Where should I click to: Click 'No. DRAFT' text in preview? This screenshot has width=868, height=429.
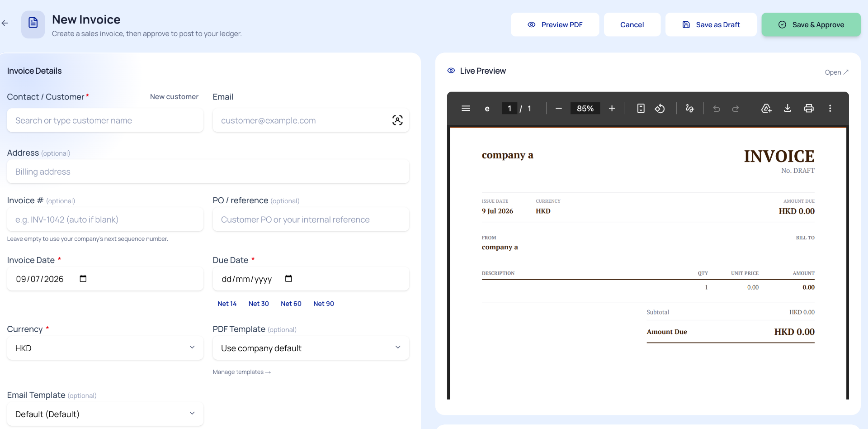[798, 171]
